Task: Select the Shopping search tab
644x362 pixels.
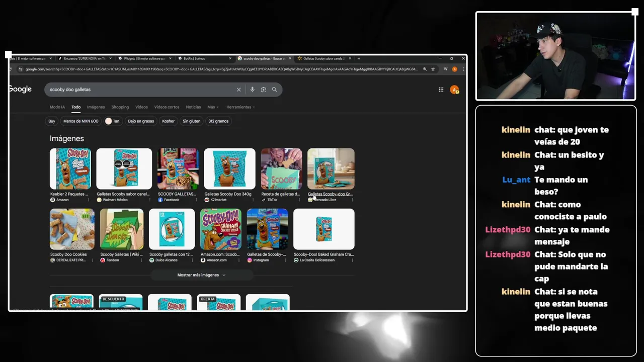Action: coord(120,107)
